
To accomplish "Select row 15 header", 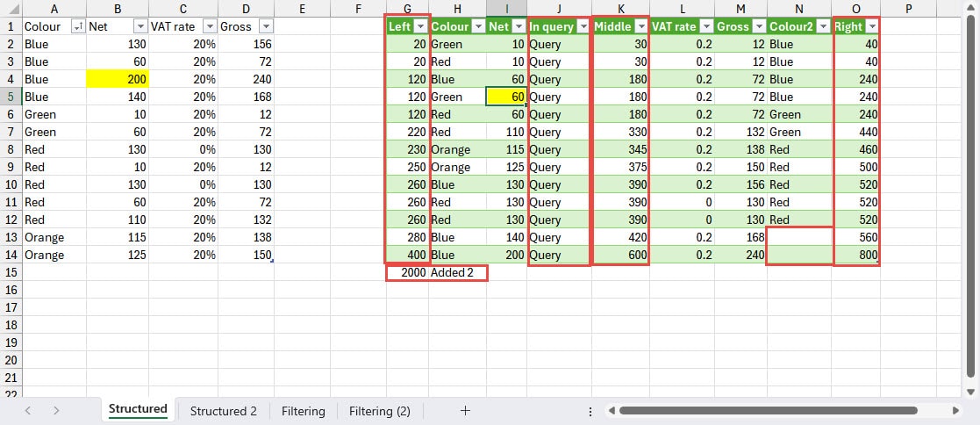I will (11, 272).
